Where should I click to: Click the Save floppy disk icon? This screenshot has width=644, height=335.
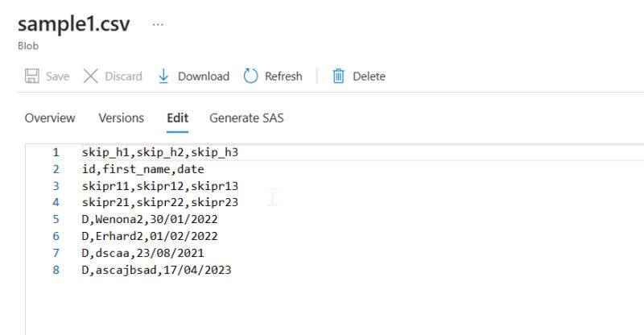point(32,76)
